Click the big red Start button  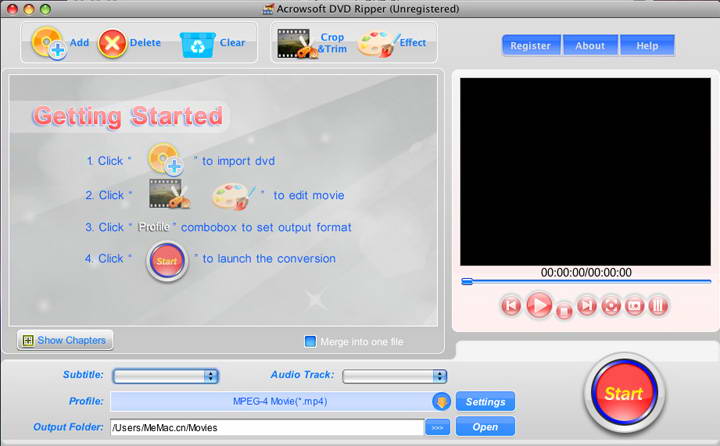[624, 393]
